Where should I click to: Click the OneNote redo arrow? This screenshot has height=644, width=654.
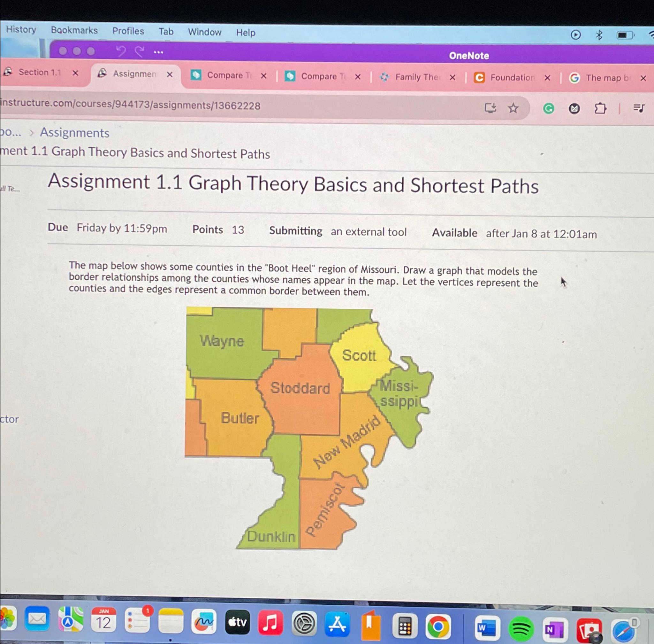point(139,52)
